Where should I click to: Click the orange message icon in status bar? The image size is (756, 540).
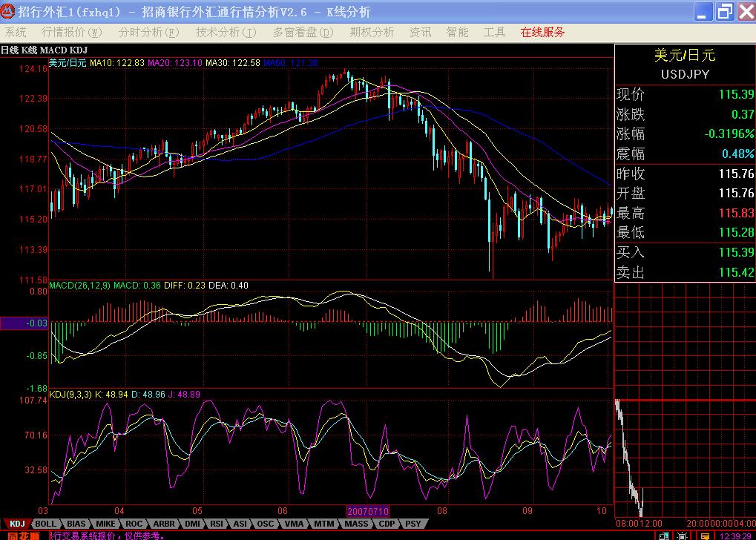704,536
